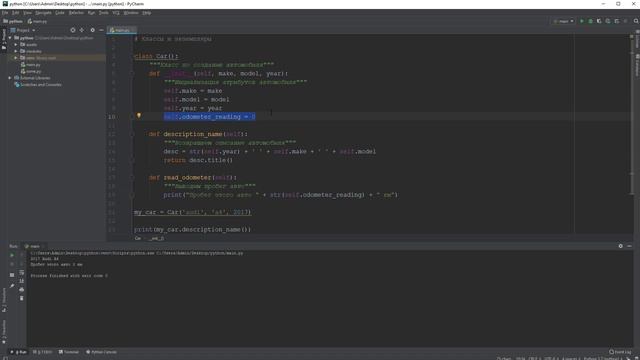Collapse the python project root node

(x=10, y=38)
